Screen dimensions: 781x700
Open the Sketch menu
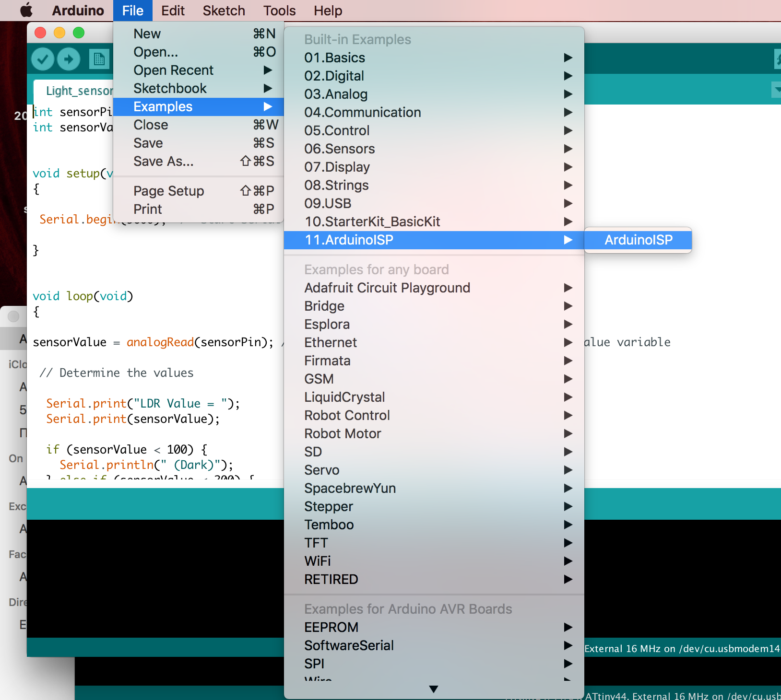pos(224,11)
